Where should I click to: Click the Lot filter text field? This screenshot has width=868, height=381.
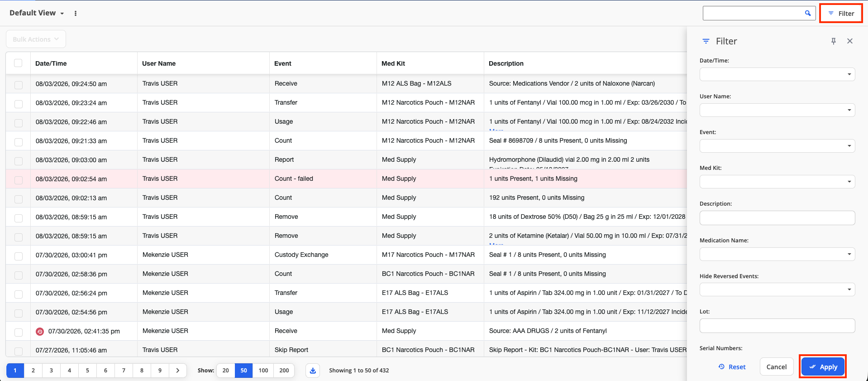pyautogui.click(x=777, y=326)
